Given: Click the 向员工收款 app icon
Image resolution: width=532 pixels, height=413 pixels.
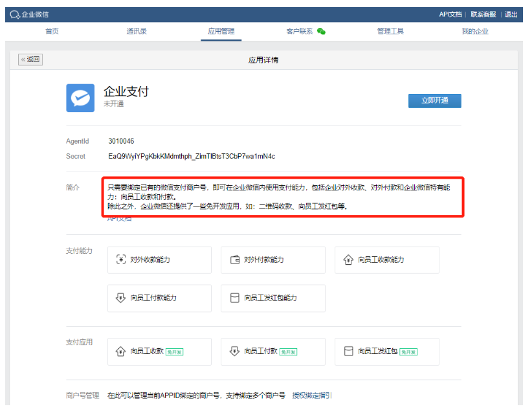Looking at the screenshot, I should pos(120,351).
